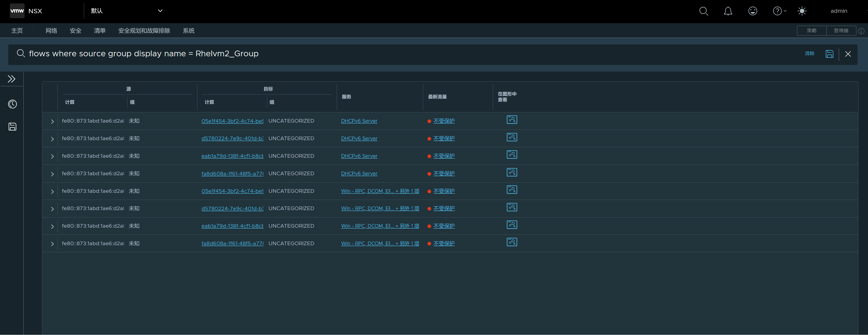Open 安全规划和故障排除 menu
This screenshot has width=868, height=335.
pos(144,31)
